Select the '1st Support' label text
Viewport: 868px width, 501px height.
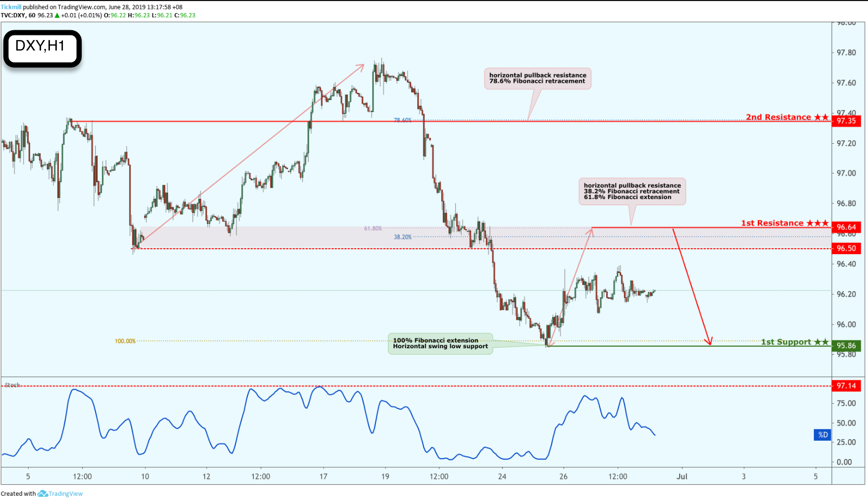click(x=786, y=342)
